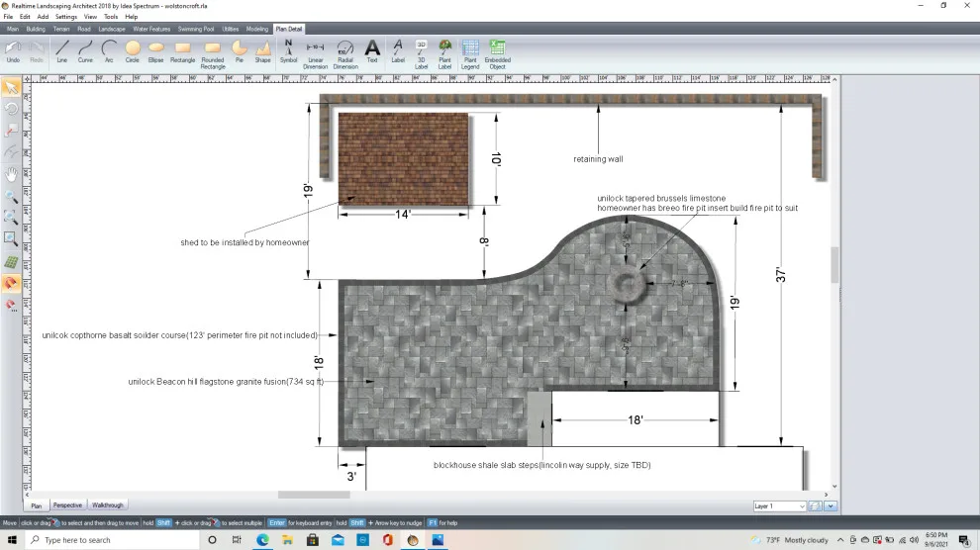Click the zoom magnifier tool
Screen dimensions: 980x550
11,197
